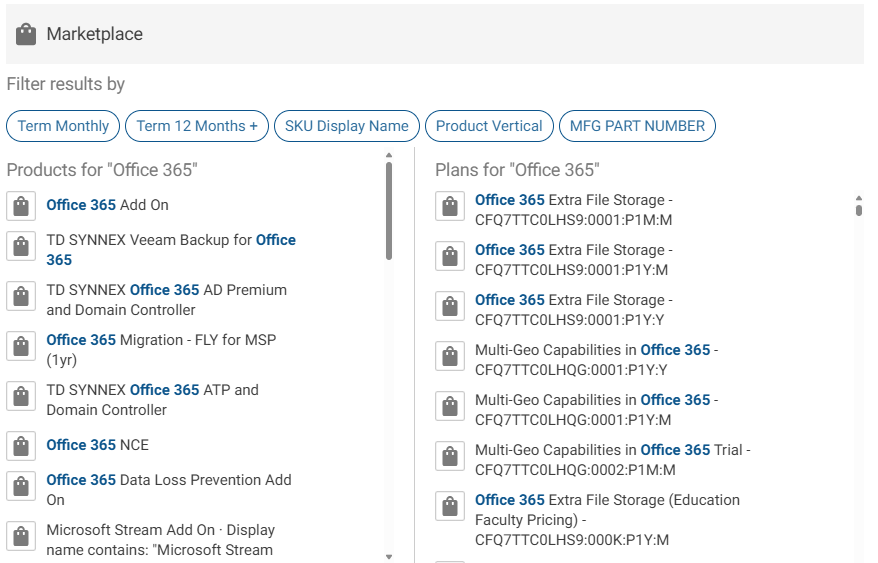The height and width of the screenshot is (563, 878).
Task: Click bag icon for Data Loss Prevention Add On
Action: [21, 486]
